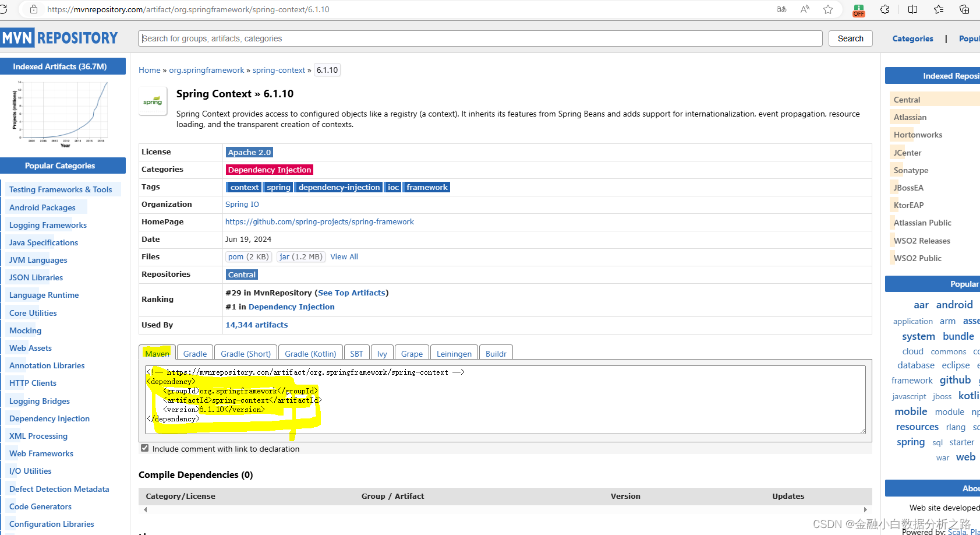Select the Maven tab
This screenshot has width=980, height=535.
click(x=157, y=353)
